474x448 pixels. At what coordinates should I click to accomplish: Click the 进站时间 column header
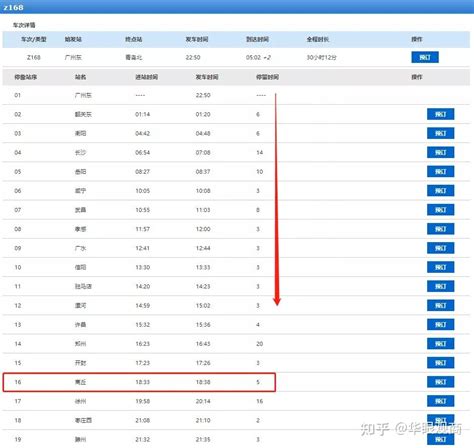(146, 77)
